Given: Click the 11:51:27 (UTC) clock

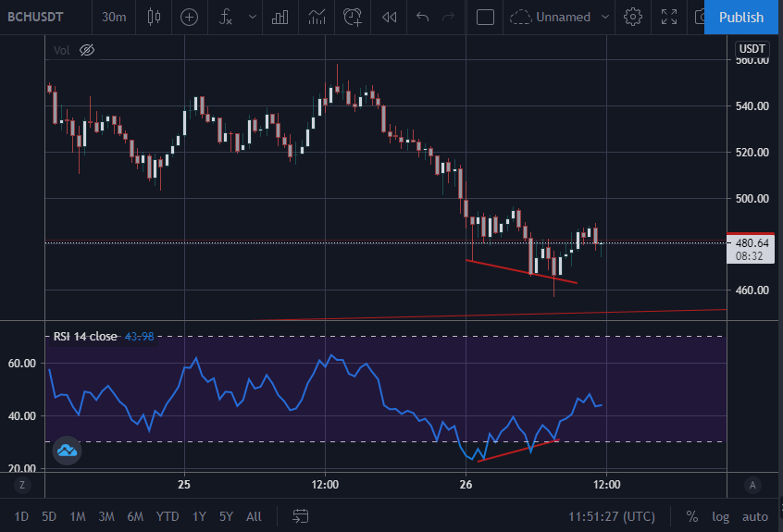Looking at the screenshot, I should tap(612, 516).
